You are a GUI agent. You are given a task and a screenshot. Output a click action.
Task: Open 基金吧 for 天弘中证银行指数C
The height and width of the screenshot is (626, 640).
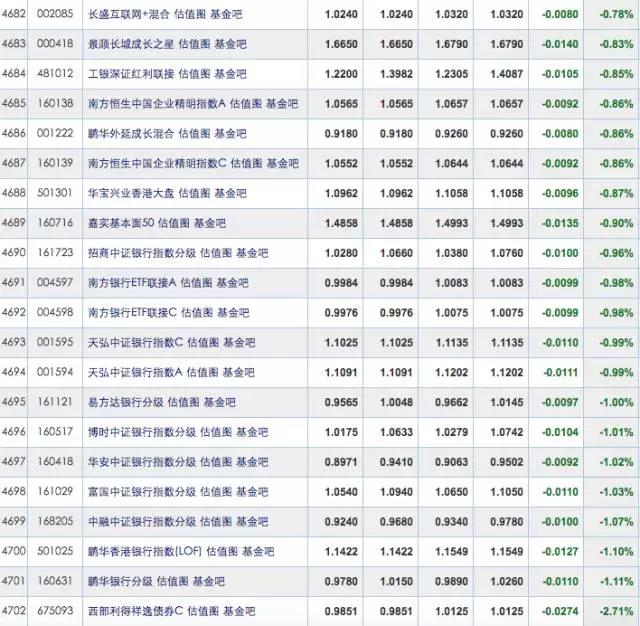pos(242,343)
